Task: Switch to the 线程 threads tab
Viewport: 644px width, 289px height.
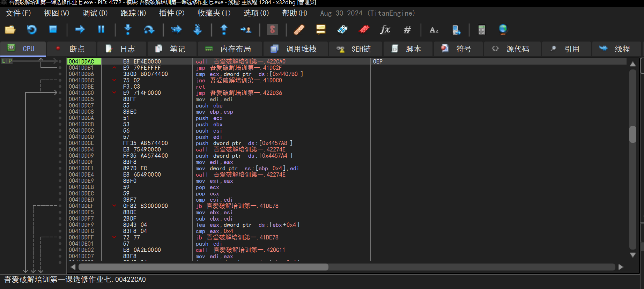Action: tap(617, 49)
